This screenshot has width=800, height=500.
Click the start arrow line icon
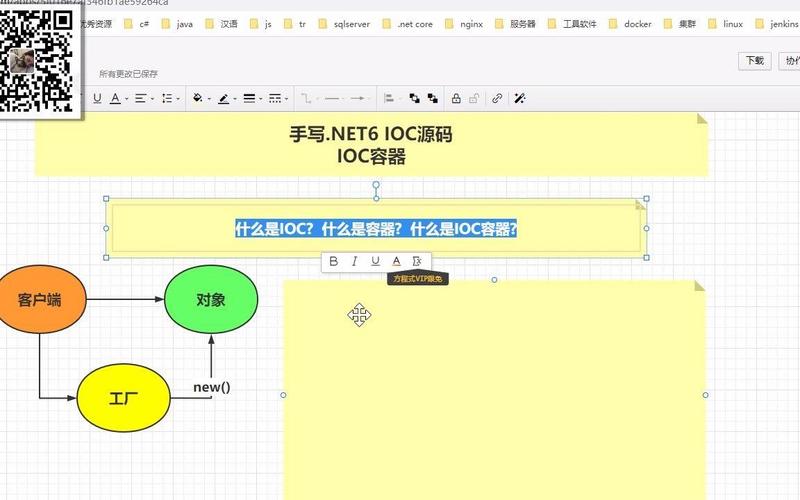tap(332, 98)
